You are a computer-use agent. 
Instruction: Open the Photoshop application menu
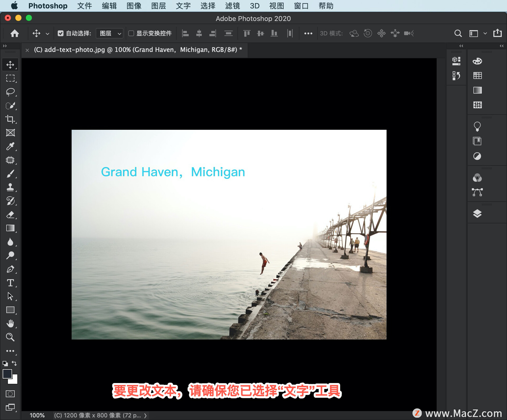(48, 6)
